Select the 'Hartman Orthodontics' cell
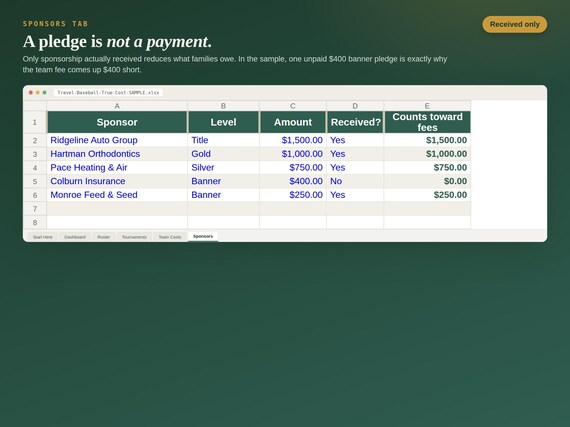Image resolution: width=570 pixels, height=427 pixels. [117, 154]
